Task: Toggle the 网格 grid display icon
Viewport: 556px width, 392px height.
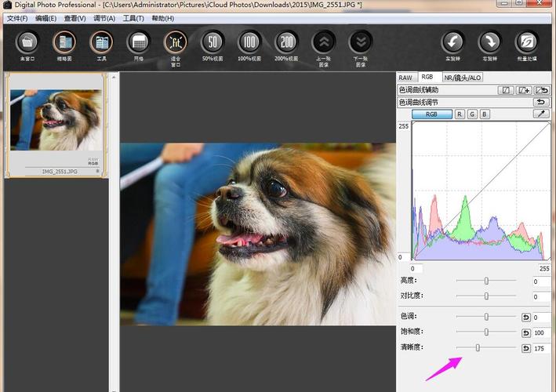Action: click(x=139, y=42)
